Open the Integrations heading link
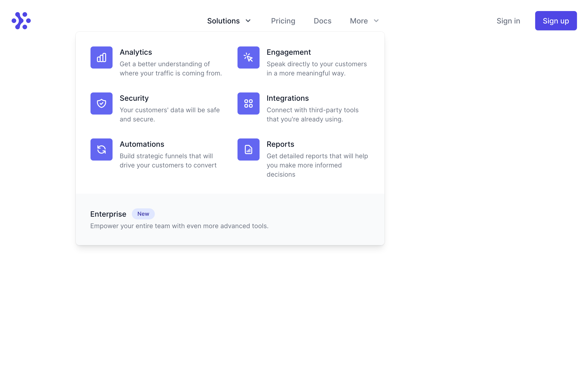 (287, 98)
